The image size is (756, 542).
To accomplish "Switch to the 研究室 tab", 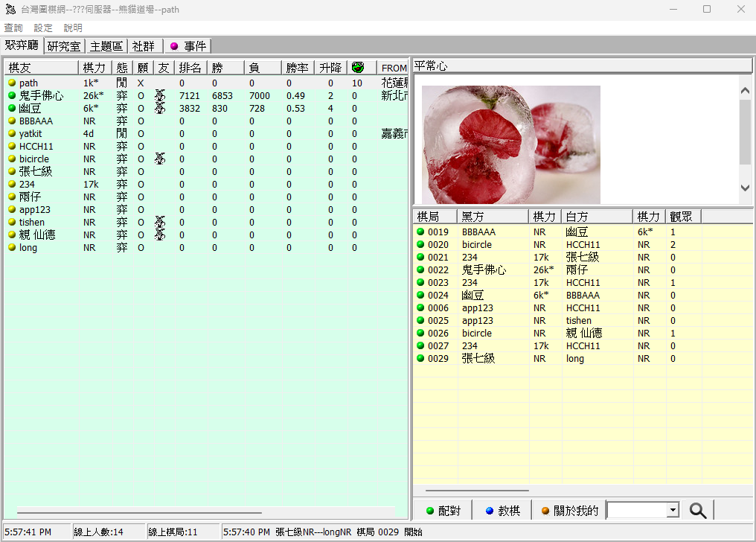I will tap(65, 46).
